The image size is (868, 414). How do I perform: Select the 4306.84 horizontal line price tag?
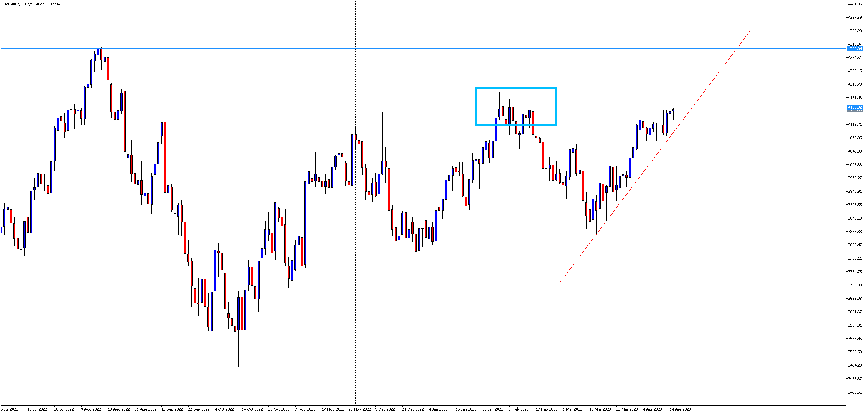tap(855, 49)
